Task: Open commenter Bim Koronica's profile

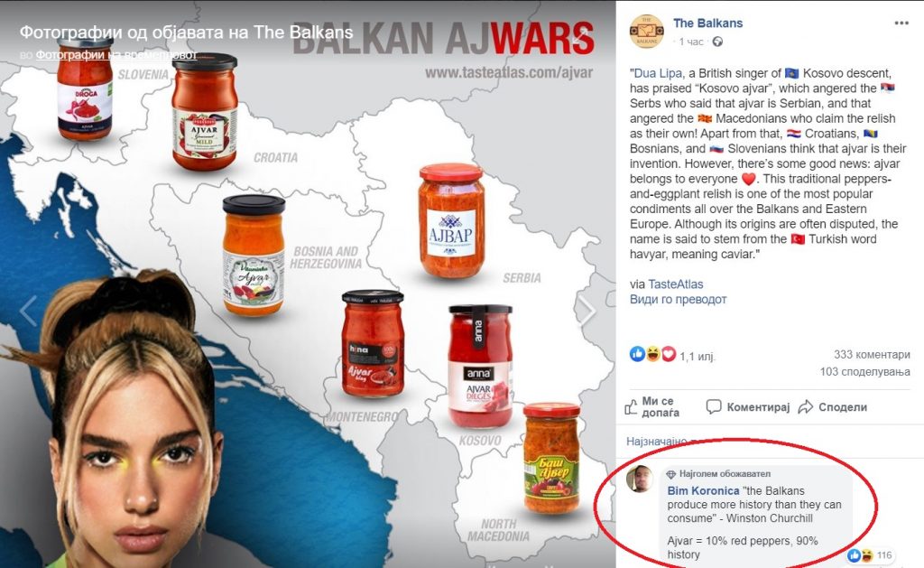Action: tap(703, 490)
